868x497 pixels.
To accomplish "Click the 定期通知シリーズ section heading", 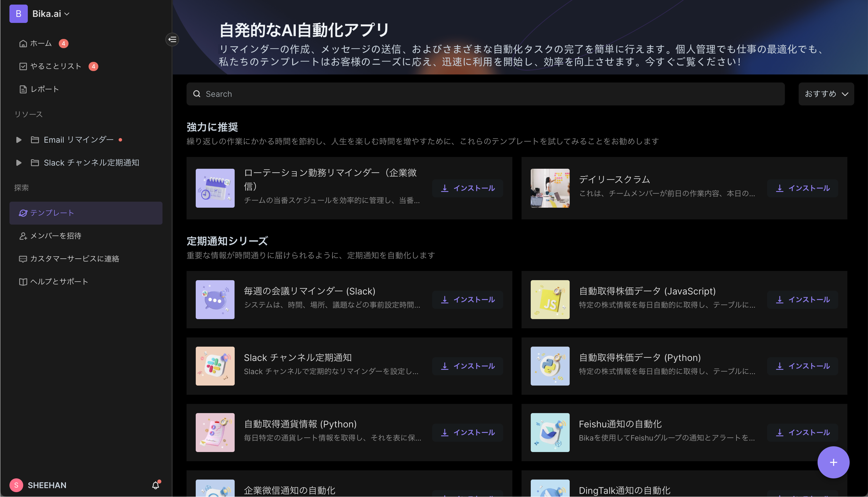I will [227, 241].
